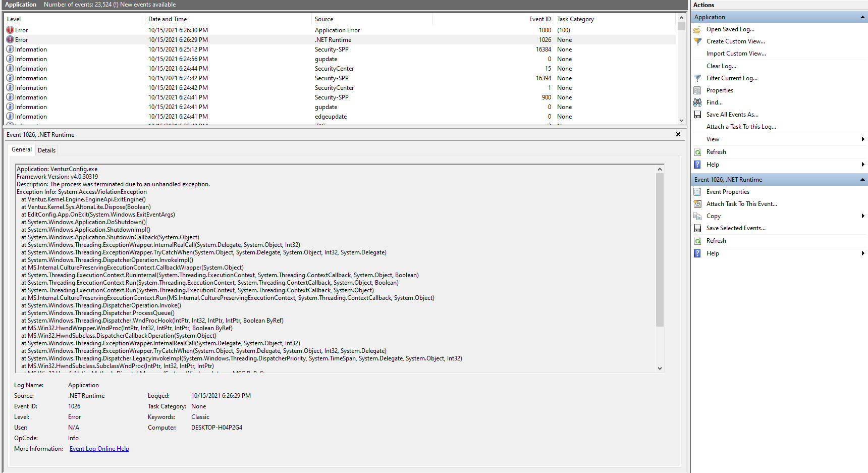Image resolution: width=868 pixels, height=473 pixels.
Task: Click the Save All Events As disk icon
Action: click(697, 115)
